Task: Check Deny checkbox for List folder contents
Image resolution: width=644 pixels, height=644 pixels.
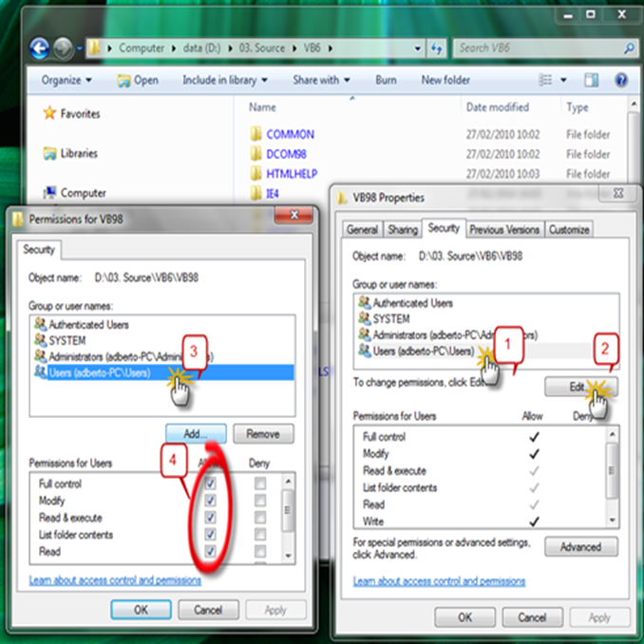Action: pos(260,534)
